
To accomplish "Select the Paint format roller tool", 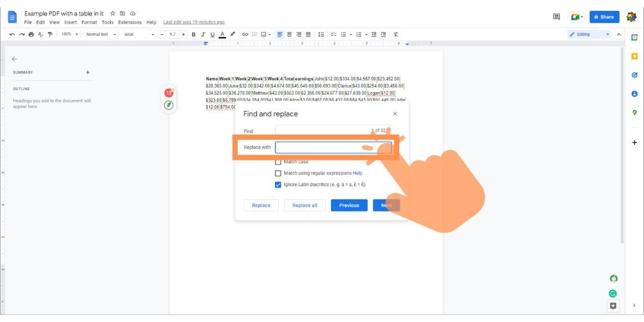I will tap(50, 35).
